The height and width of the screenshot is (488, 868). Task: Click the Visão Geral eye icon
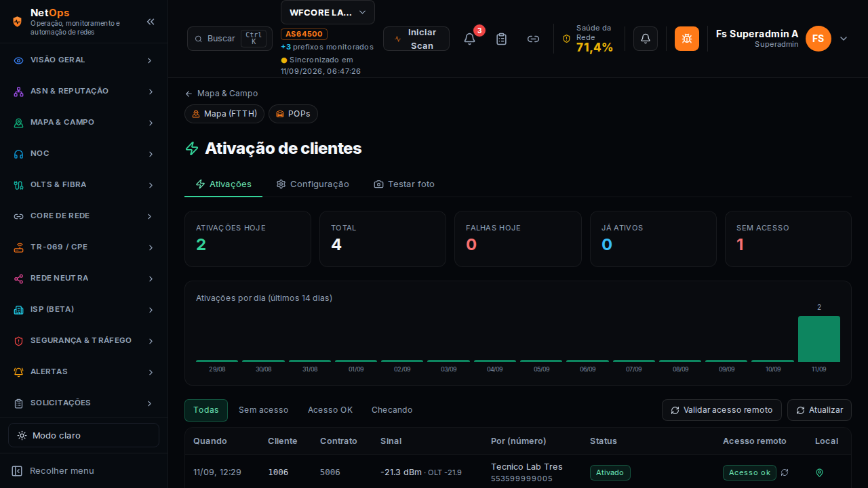pyautogui.click(x=19, y=60)
